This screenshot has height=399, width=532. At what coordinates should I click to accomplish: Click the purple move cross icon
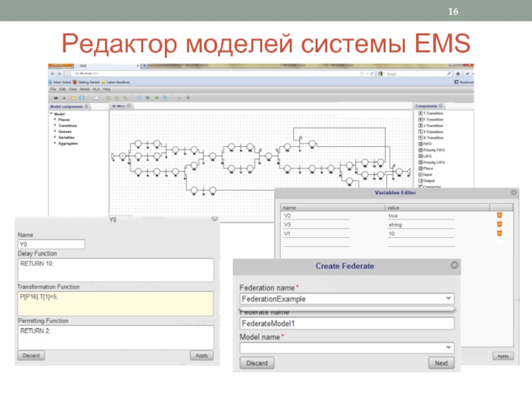(188, 98)
